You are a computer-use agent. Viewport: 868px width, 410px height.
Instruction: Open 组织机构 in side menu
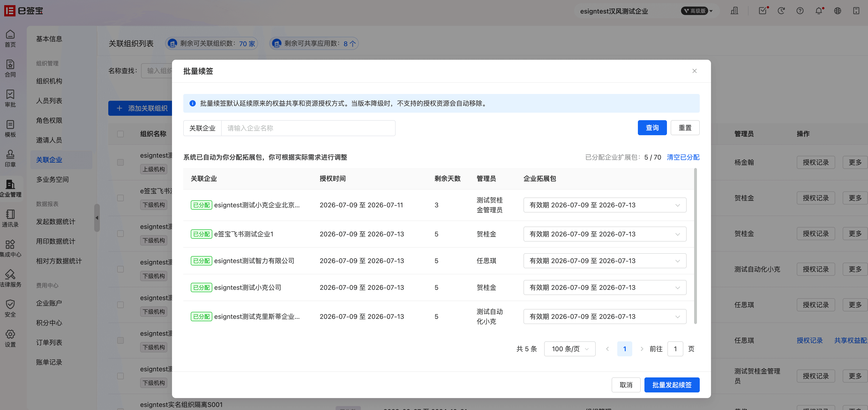tap(49, 81)
